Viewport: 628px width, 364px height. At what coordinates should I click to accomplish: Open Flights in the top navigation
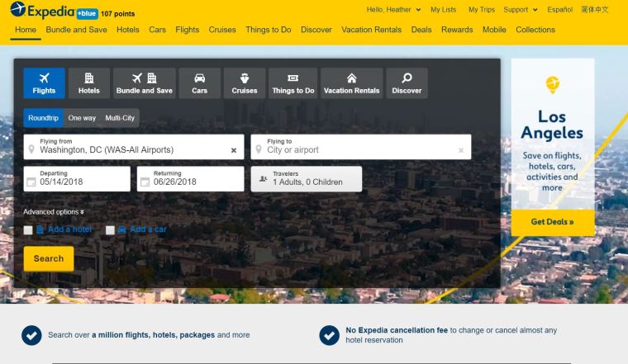187,30
